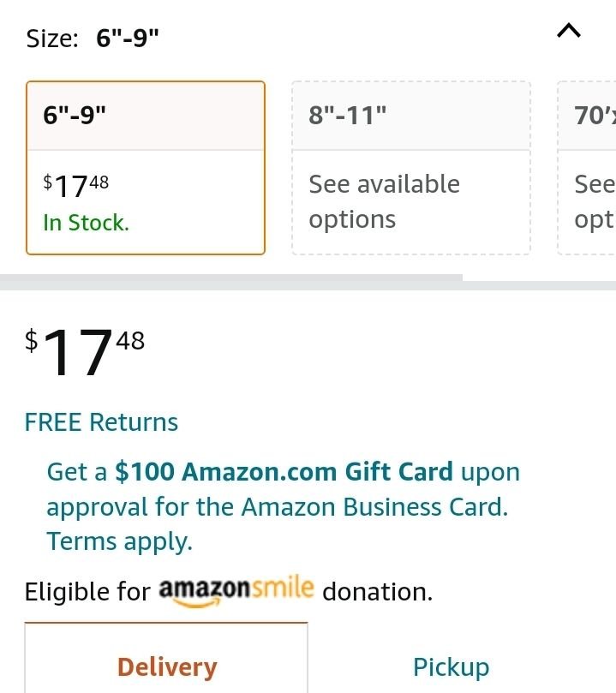Click the $17.48 price inside 6"-9" card
The image size is (616, 693).
(76, 183)
